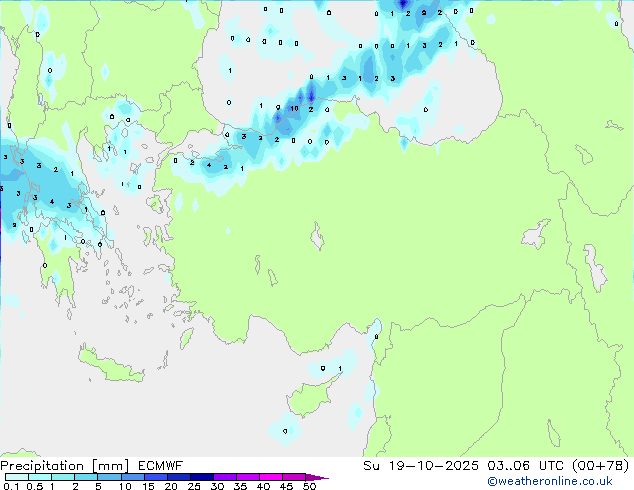
Task: Click the 'ECMWF' model label
Action: point(161,466)
